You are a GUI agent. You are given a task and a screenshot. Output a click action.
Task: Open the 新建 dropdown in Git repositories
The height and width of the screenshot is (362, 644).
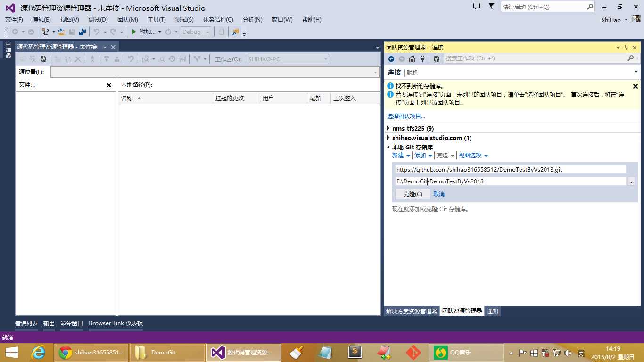[x=401, y=156]
